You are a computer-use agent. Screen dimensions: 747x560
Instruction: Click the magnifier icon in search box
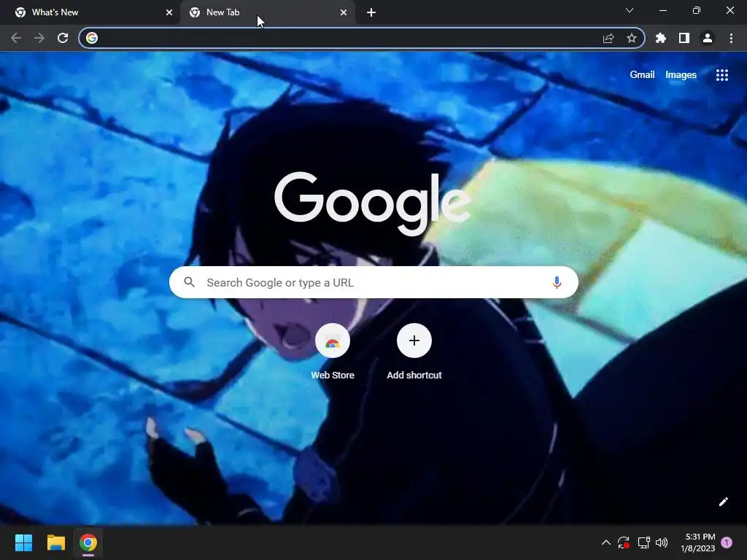click(x=190, y=282)
